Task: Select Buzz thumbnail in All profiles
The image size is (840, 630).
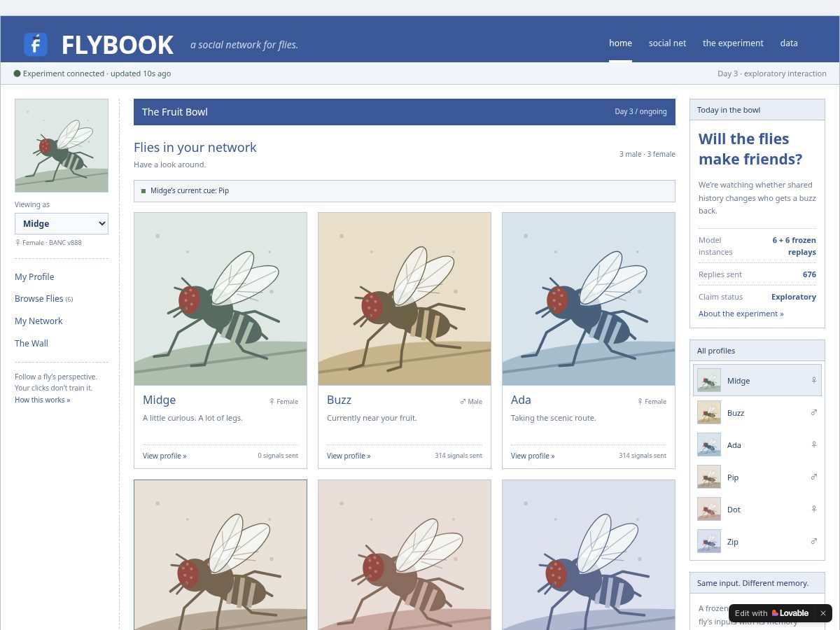Action: (x=709, y=412)
